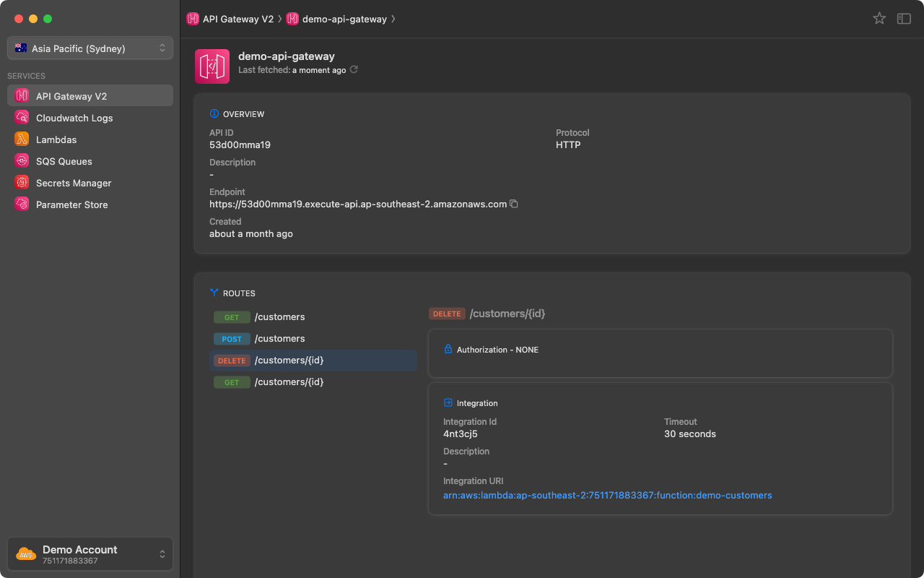Click the breadcrumb demo-api-gateway icon

[x=292, y=19]
